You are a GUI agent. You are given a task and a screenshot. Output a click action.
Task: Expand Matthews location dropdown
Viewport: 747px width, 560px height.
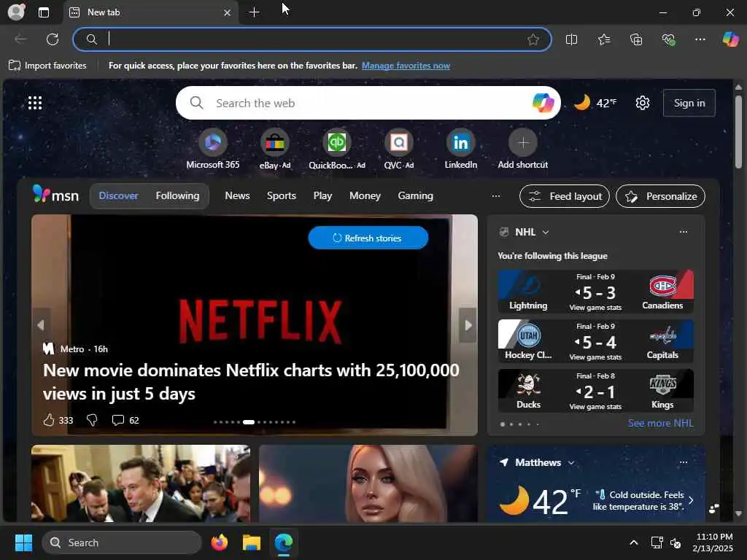coord(571,463)
